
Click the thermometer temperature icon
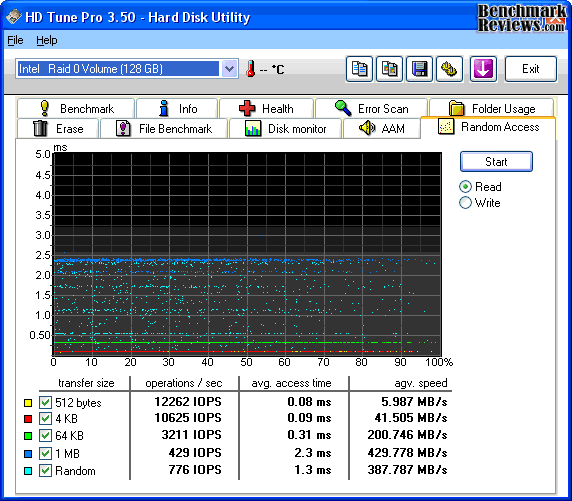coord(250,69)
